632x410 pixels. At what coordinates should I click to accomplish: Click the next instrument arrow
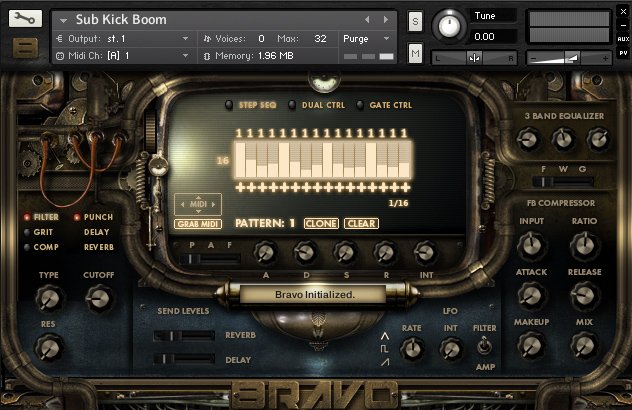386,19
